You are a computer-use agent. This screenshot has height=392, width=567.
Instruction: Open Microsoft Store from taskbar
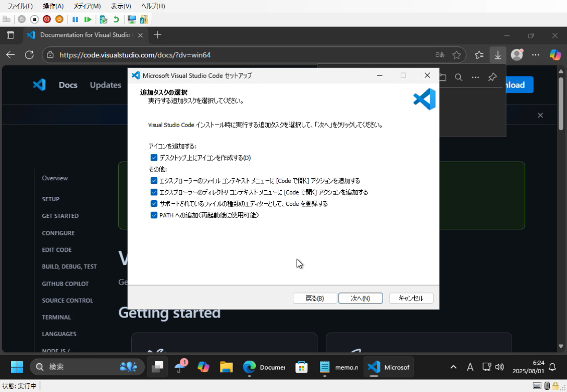(302, 367)
